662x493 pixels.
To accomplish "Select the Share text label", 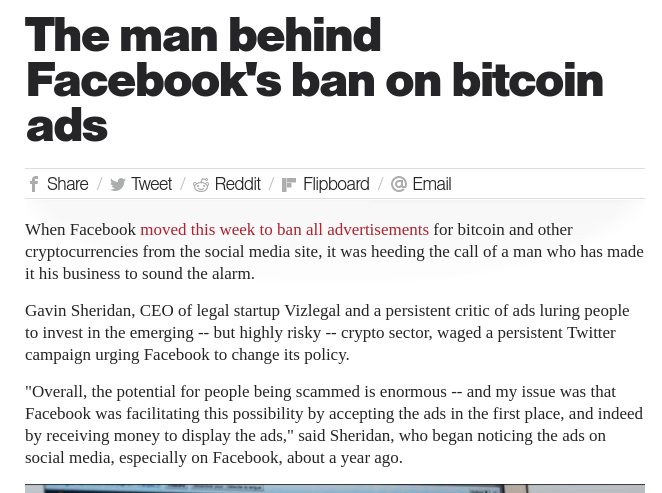I will pos(68,184).
